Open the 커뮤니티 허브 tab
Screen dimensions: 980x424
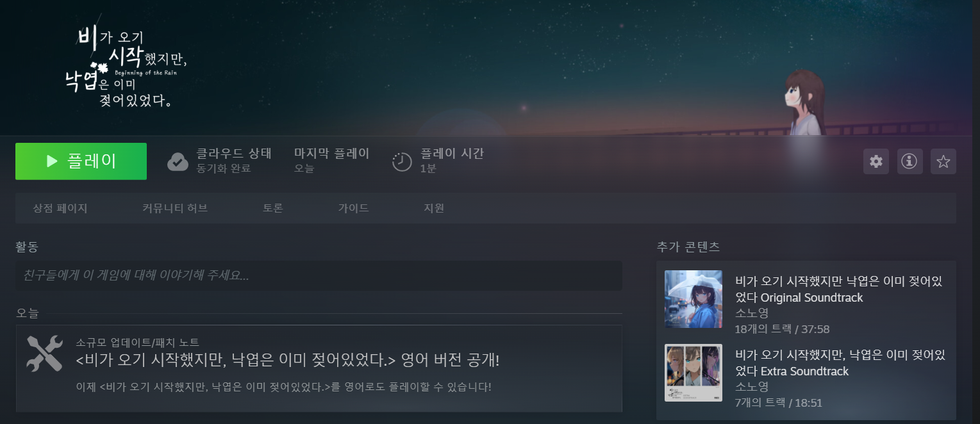(x=175, y=208)
